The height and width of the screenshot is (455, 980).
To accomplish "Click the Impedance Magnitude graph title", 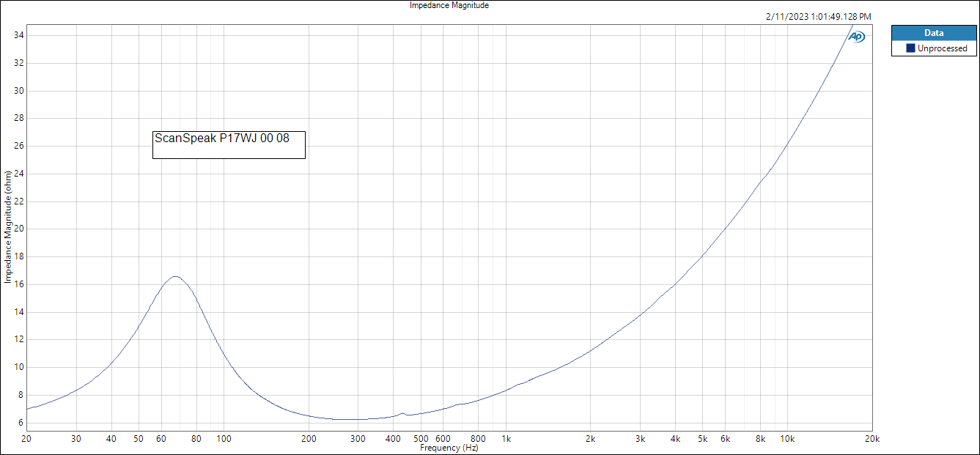I will [x=449, y=5].
